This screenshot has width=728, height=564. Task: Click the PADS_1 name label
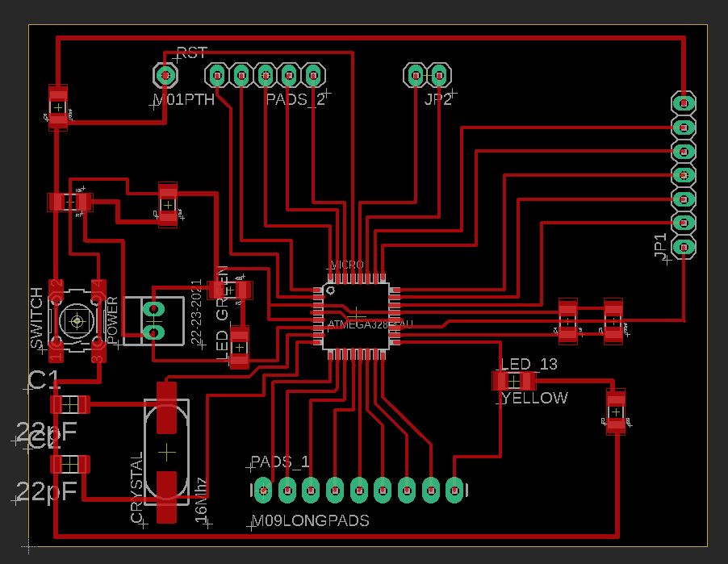click(280, 462)
